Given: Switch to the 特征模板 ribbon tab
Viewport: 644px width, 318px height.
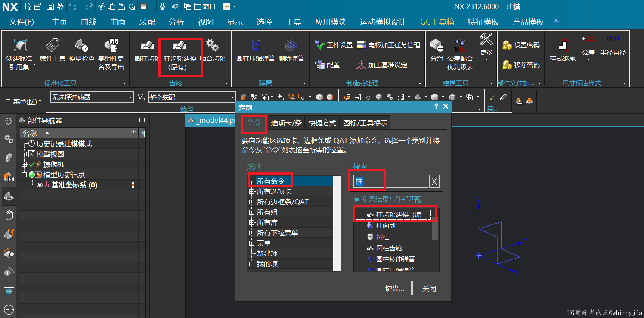Looking at the screenshot, I should pyautogui.click(x=483, y=22).
